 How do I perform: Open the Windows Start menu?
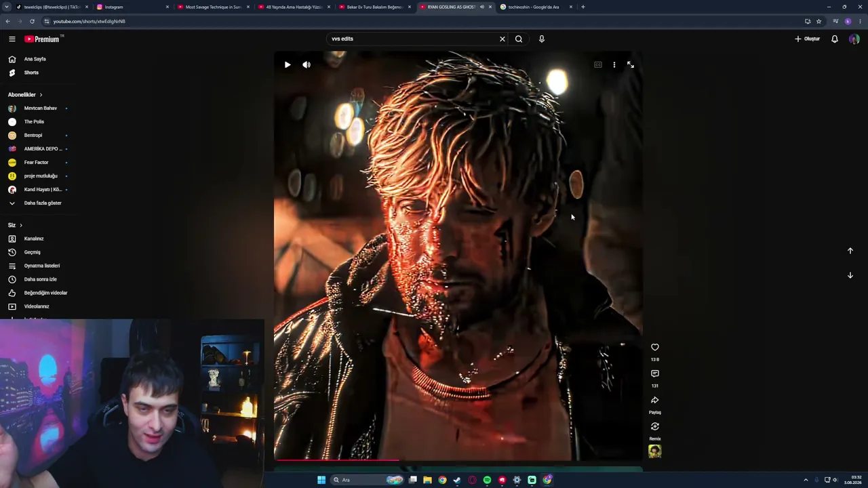[x=321, y=480]
